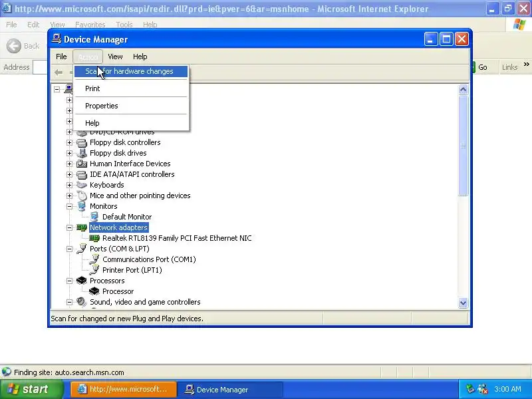Select Print from the Action menu
Screen dimensions: 532x399
[x=130, y=88]
